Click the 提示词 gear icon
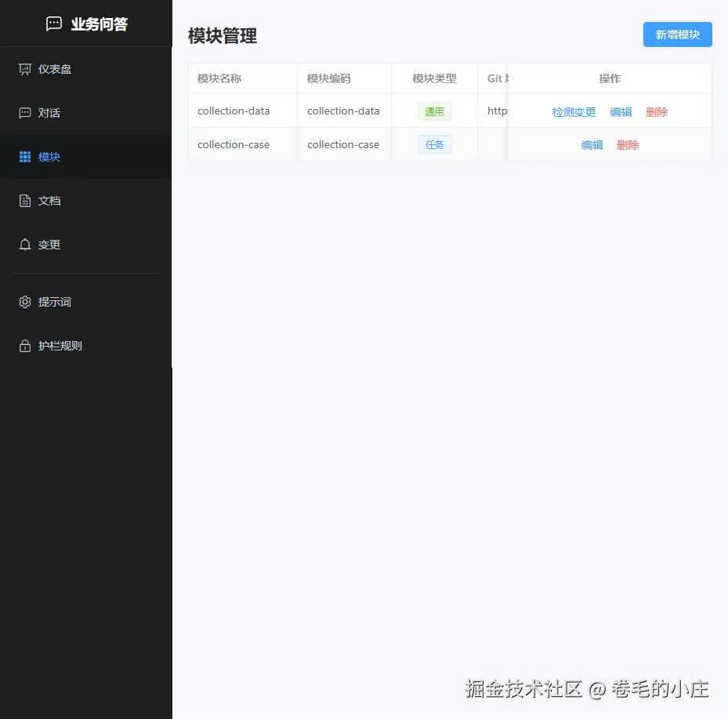 [x=25, y=302]
